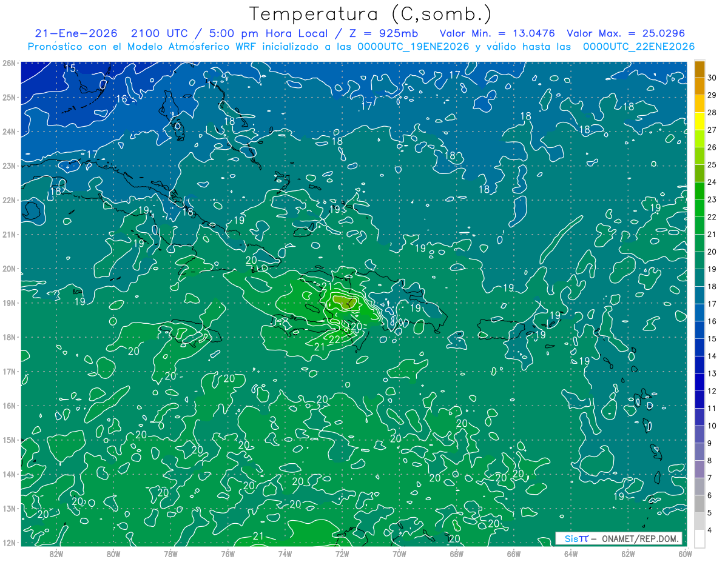This screenshot has width=728, height=562.
Task: Select the '21-Ene-2026' date text
Action: click(76, 34)
